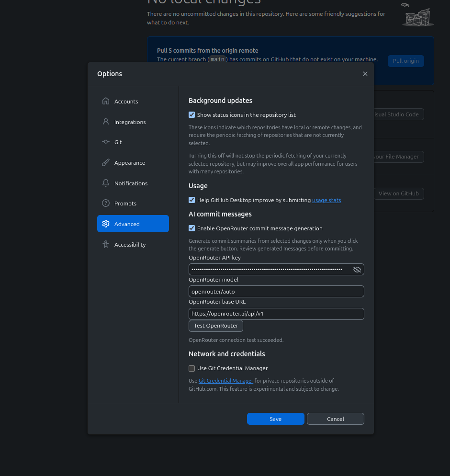Open the usage stats link
Viewport: 450px width, 476px height.
326,200
